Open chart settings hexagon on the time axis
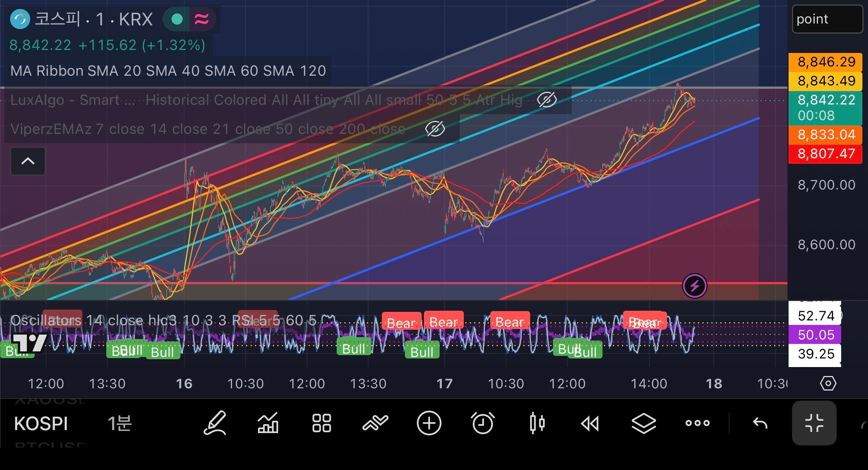The height and width of the screenshot is (470, 868). click(828, 383)
